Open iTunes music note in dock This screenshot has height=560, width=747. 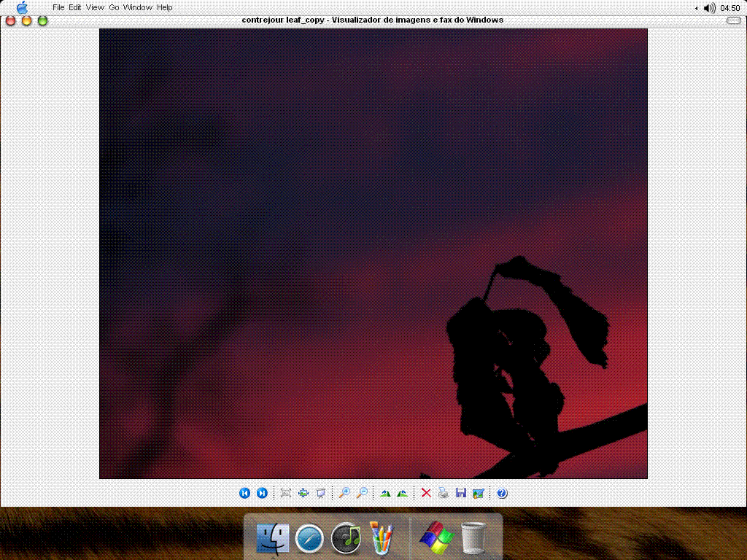coord(346,539)
